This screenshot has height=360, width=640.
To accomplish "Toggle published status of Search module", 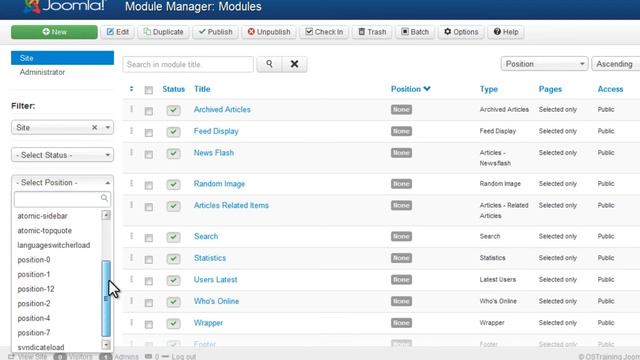I will [x=173, y=237].
